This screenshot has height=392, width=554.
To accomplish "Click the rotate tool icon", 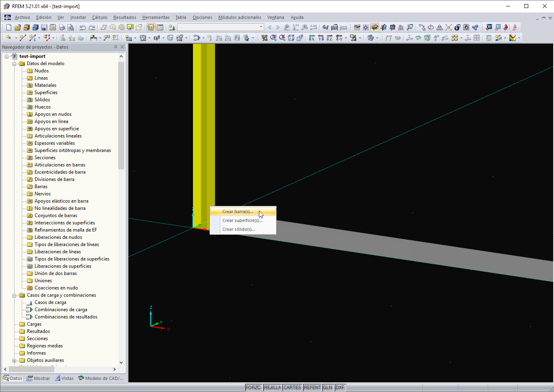I will pyautogui.click(x=431, y=27).
